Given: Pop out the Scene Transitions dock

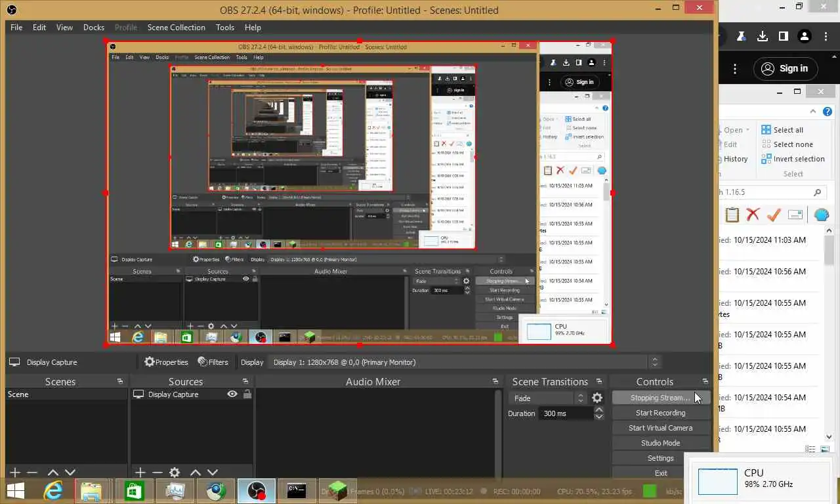Looking at the screenshot, I should (598, 381).
